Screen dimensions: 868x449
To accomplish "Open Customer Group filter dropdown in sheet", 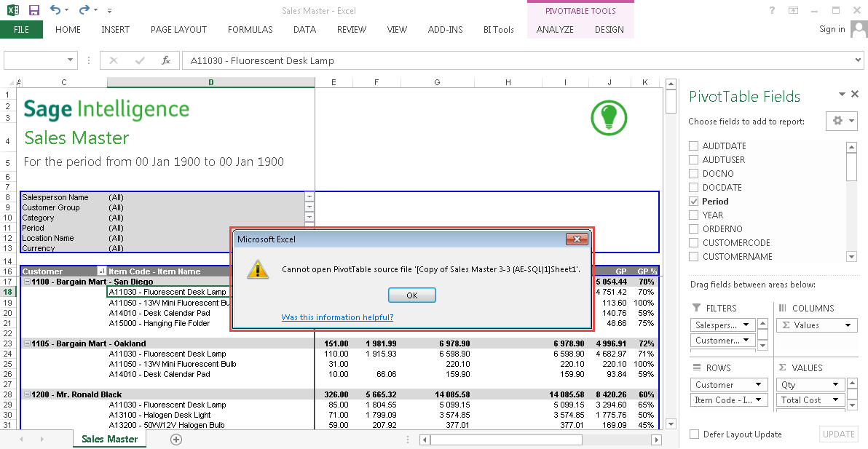I will (309, 207).
